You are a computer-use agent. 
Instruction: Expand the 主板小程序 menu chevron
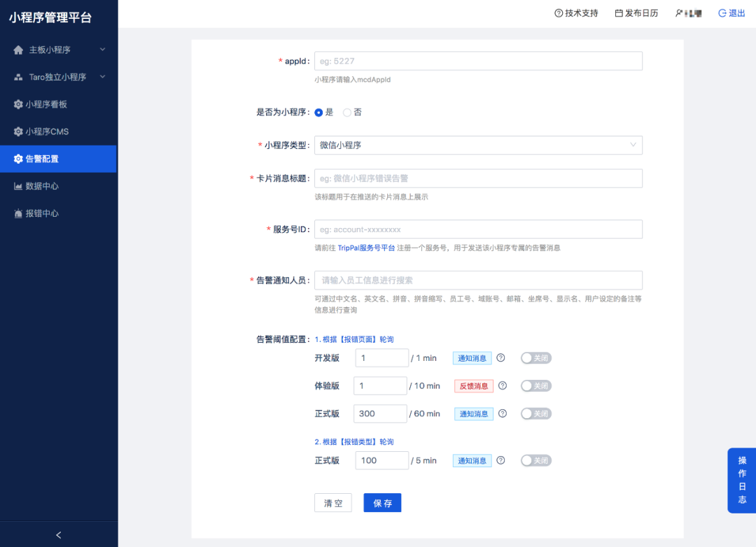tap(102, 50)
